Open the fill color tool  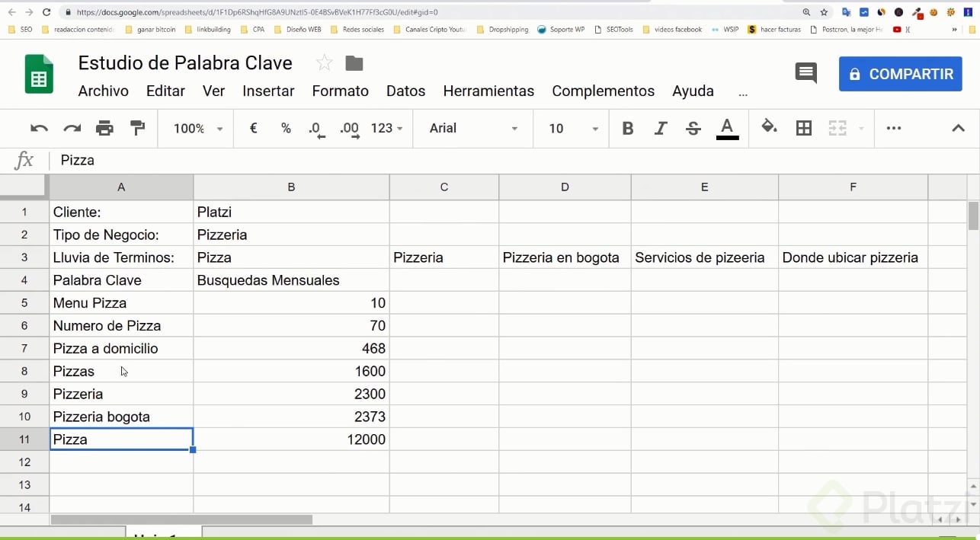(769, 128)
